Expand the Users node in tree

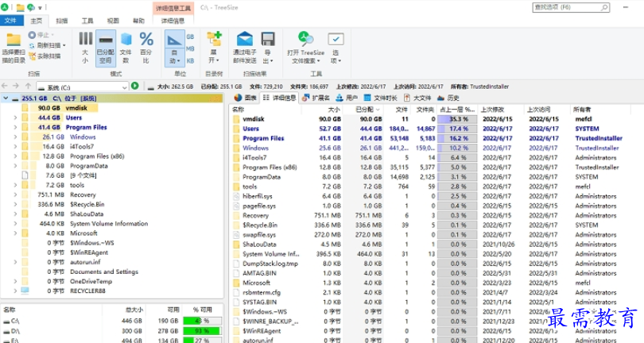15,118
